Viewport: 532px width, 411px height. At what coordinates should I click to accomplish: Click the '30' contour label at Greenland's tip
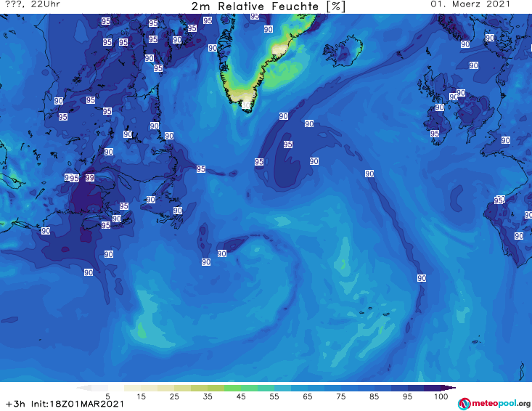coord(245,105)
